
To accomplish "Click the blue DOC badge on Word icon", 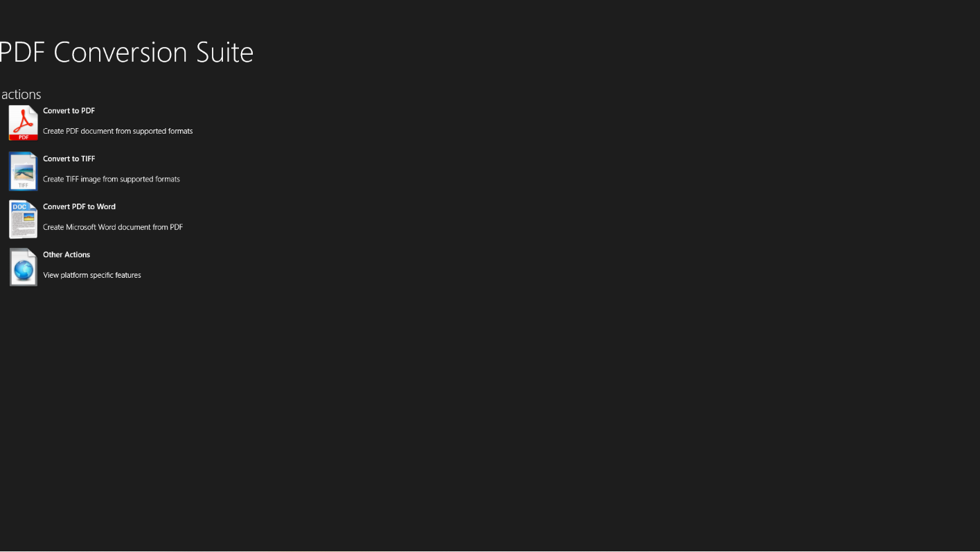I will (x=20, y=206).
